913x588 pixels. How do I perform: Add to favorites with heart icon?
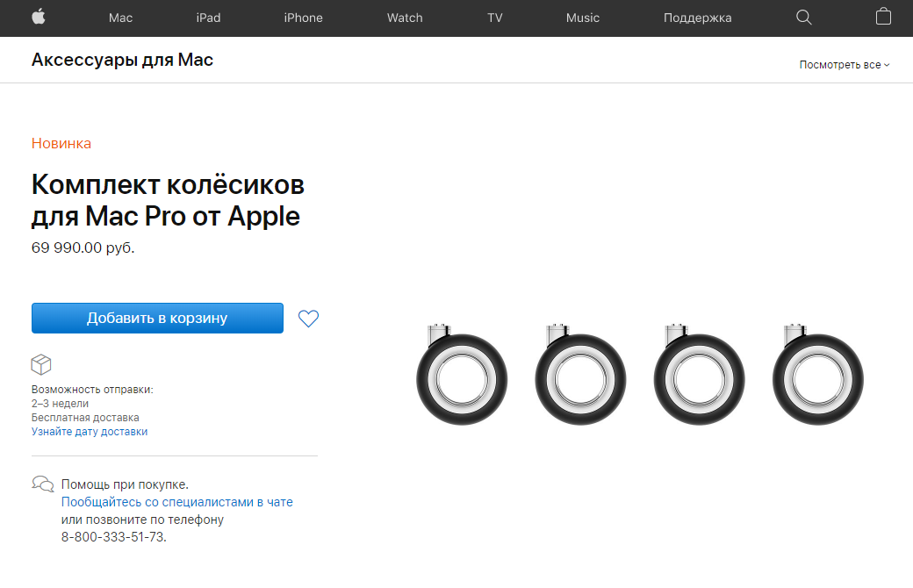click(x=308, y=319)
